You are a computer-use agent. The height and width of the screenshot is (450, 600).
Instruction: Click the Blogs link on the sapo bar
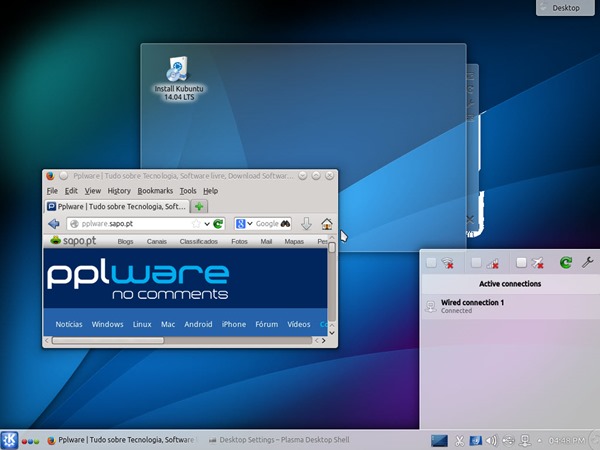[125, 242]
